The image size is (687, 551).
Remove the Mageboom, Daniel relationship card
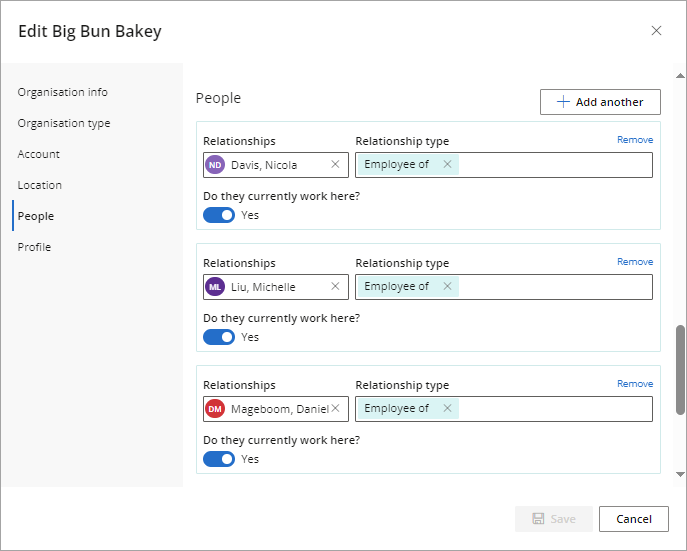635,384
